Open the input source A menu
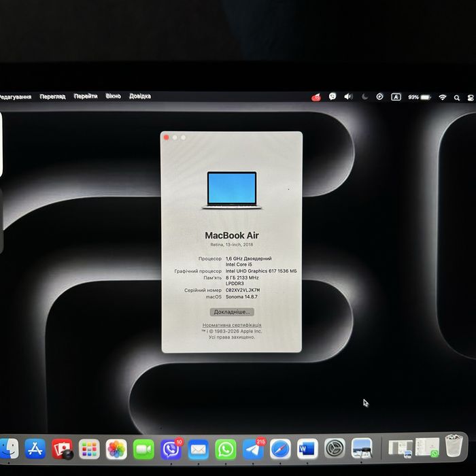476x476 pixels. point(396,97)
